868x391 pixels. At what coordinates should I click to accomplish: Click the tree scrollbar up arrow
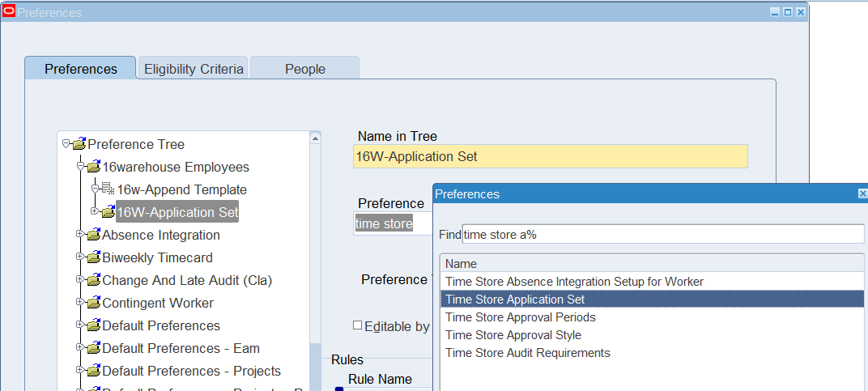[315, 137]
